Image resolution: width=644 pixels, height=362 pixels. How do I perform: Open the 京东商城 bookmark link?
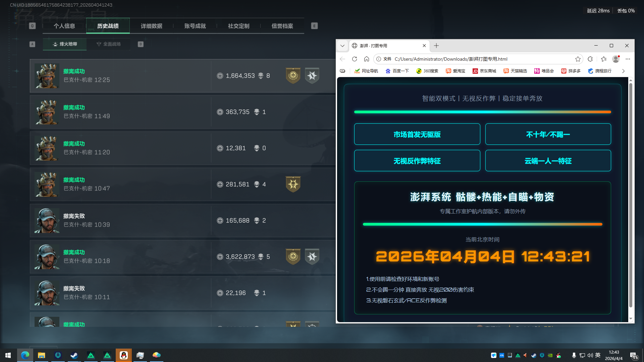pos(484,71)
